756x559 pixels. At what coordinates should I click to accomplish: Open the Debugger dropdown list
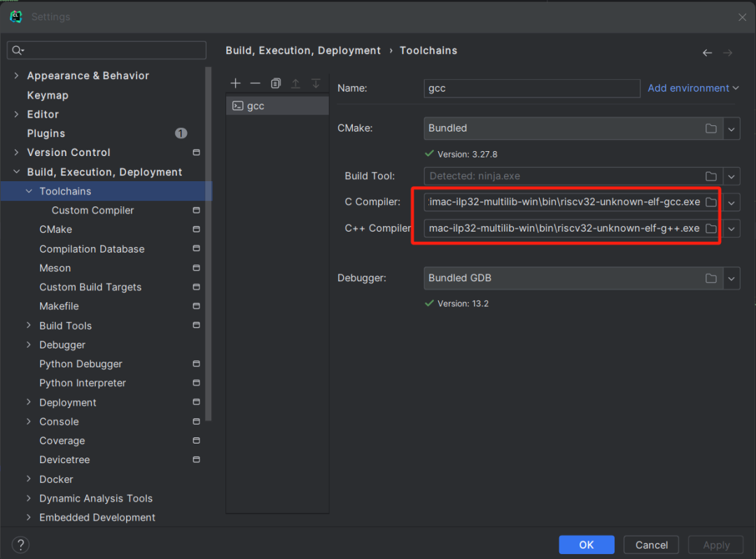pyautogui.click(x=731, y=278)
